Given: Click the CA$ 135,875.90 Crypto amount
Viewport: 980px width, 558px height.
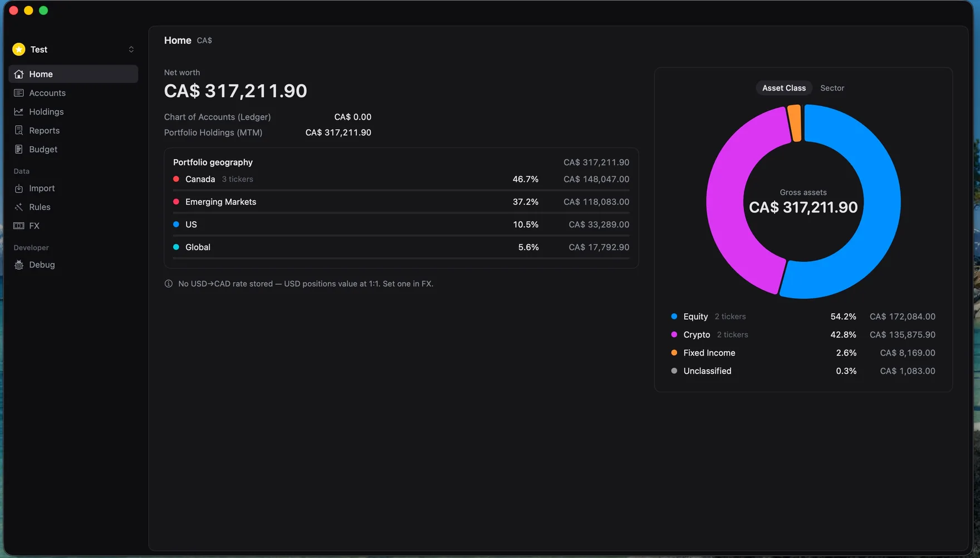Looking at the screenshot, I should pyautogui.click(x=903, y=335).
